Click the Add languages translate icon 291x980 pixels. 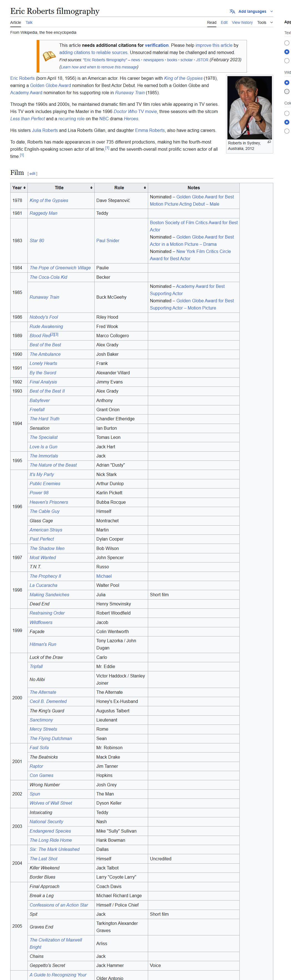[232, 11]
